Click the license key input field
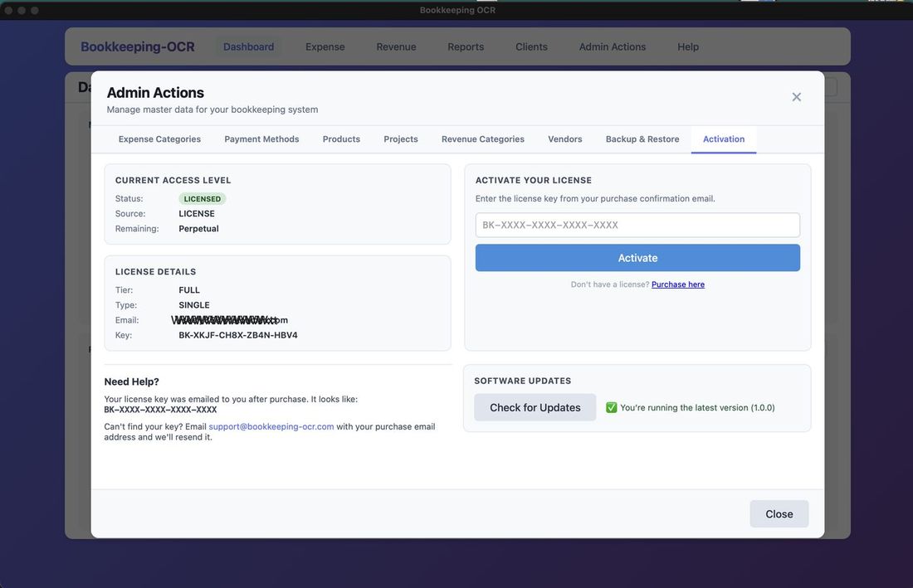913x588 pixels. (x=637, y=225)
